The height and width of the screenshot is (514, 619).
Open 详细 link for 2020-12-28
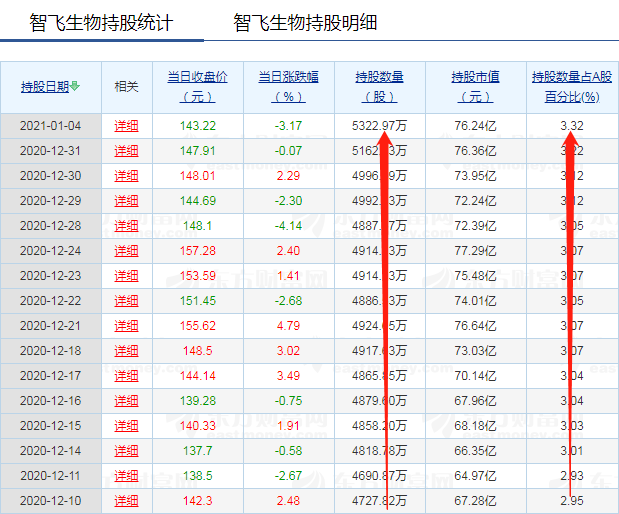126,226
